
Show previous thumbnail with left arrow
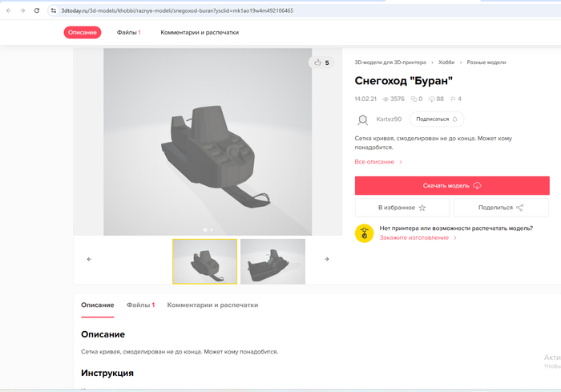tap(89, 259)
